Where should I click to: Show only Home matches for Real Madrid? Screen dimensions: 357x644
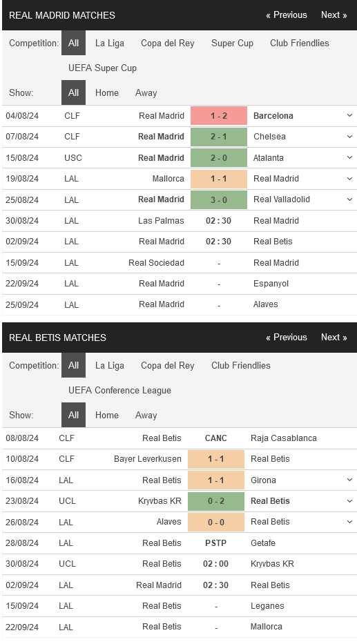[x=107, y=92]
